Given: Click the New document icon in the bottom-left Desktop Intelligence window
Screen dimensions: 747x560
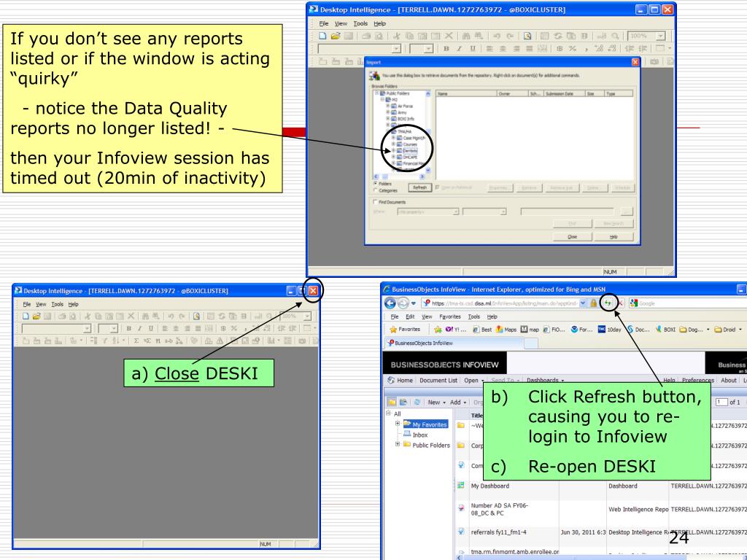Looking at the screenshot, I should coord(26,316).
